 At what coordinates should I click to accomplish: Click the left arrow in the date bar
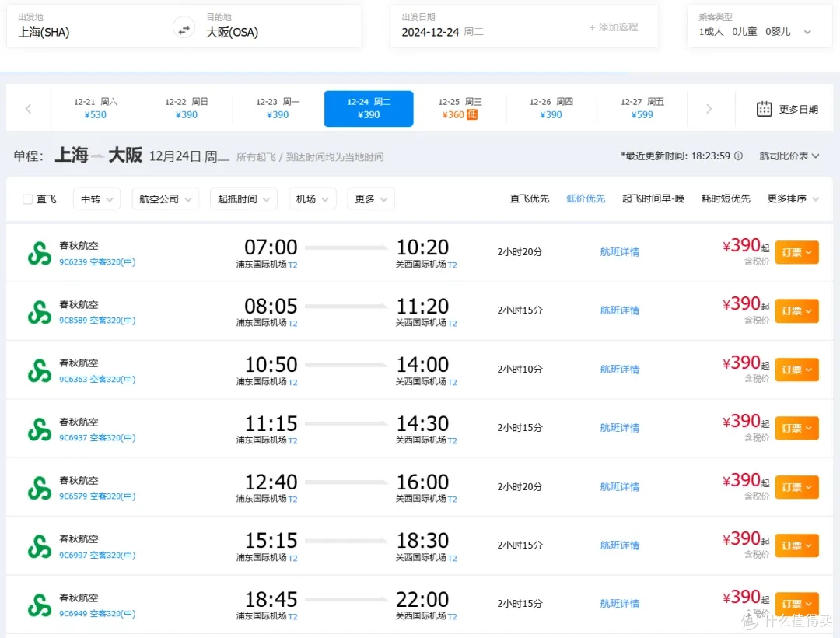tap(29, 109)
